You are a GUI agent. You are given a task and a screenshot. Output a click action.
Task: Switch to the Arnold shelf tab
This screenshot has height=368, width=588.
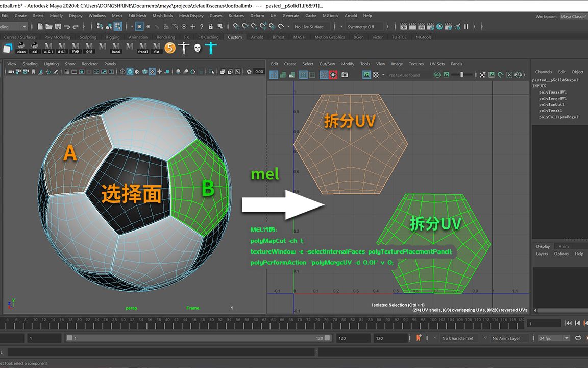click(x=257, y=37)
